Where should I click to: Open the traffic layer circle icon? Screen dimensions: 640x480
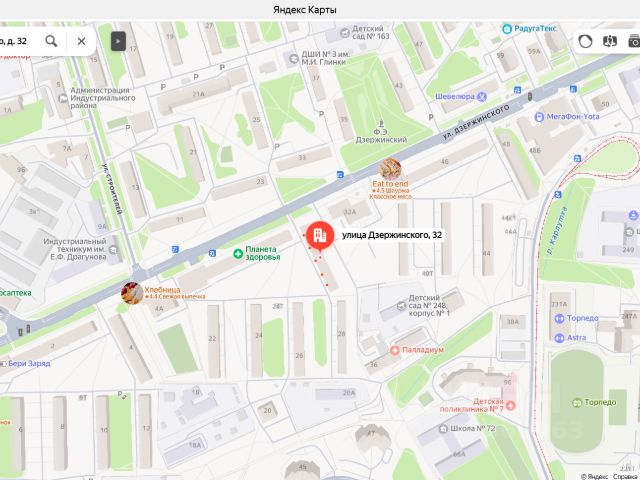[585, 41]
